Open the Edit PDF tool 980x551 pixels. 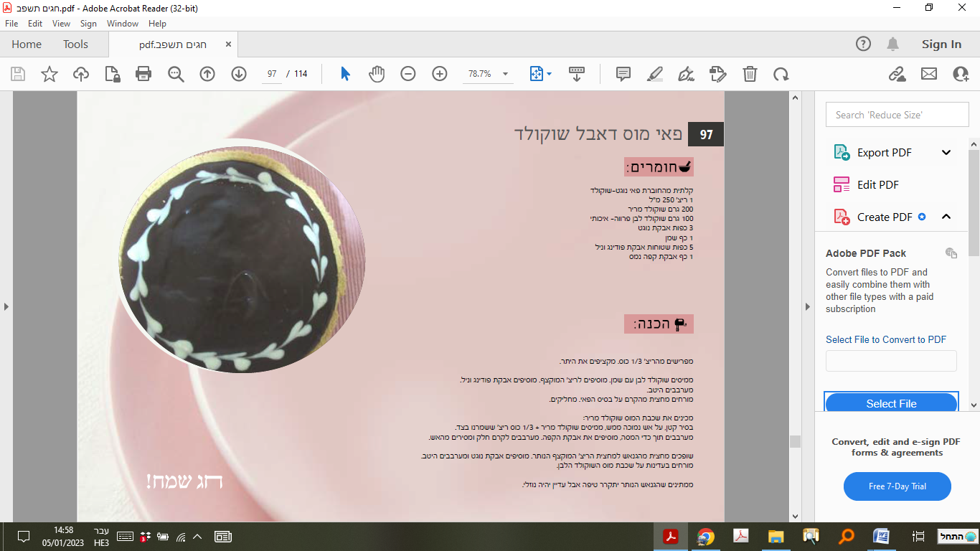click(x=877, y=184)
